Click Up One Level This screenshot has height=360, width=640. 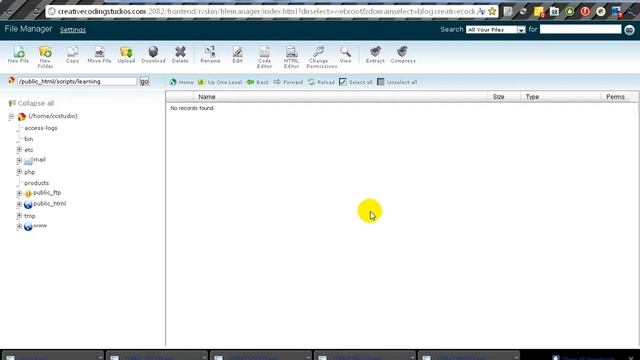[x=220, y=82]
